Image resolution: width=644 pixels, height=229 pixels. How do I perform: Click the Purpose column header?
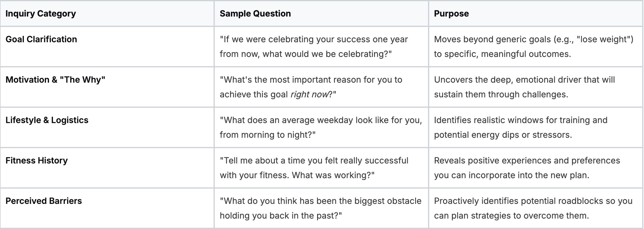tap(451, 13)
